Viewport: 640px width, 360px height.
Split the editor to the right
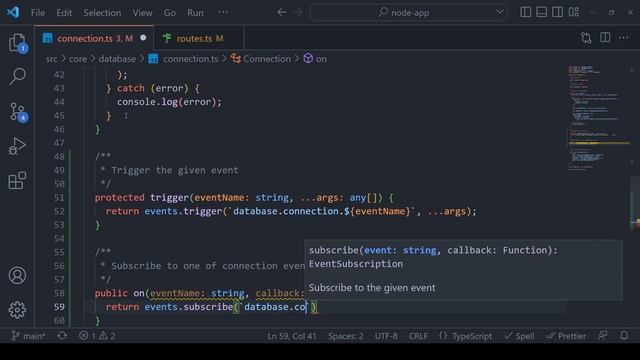tap(605, 38)
